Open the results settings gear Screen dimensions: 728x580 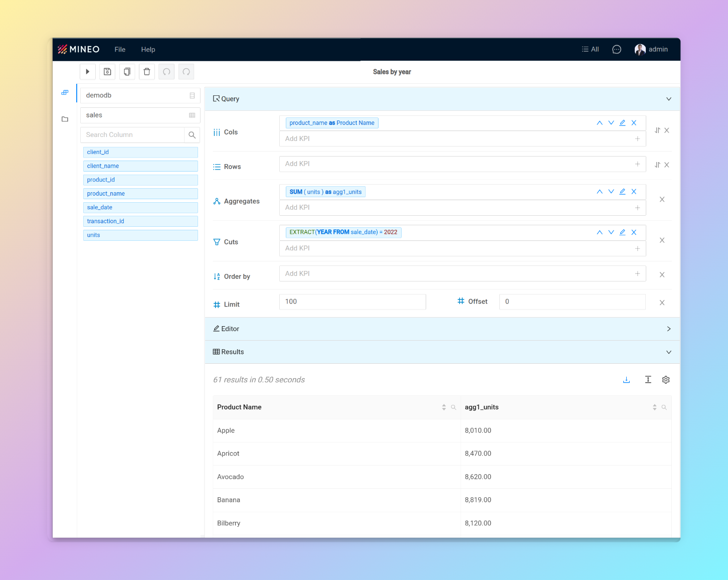coord(666,380)
